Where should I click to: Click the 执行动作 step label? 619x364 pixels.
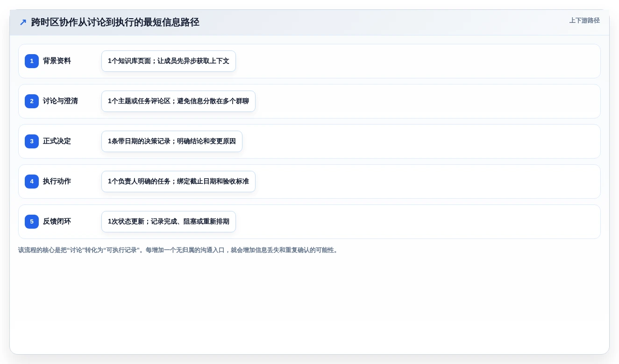coord(57,182)
